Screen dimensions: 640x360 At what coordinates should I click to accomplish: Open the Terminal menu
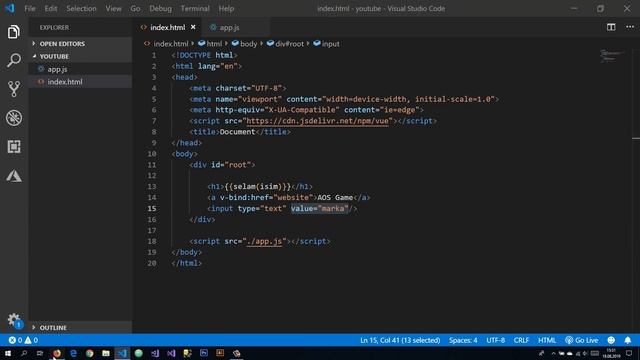click(x=195, y=8)
